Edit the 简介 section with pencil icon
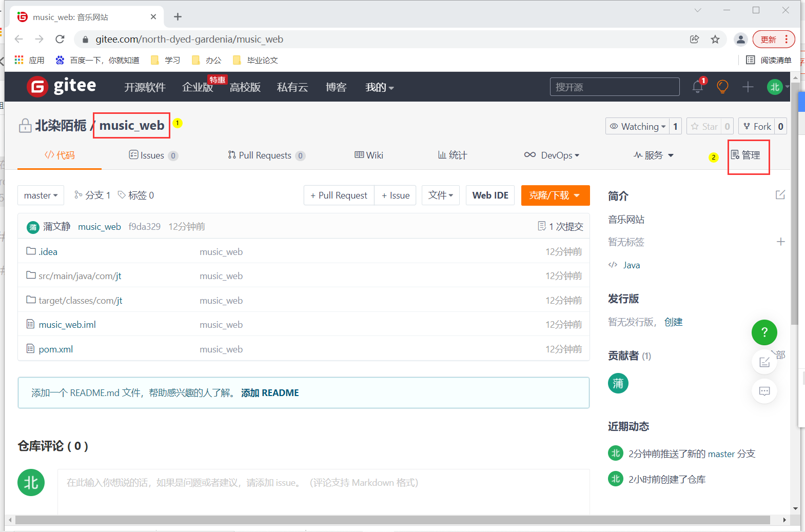 pos(780,195)
